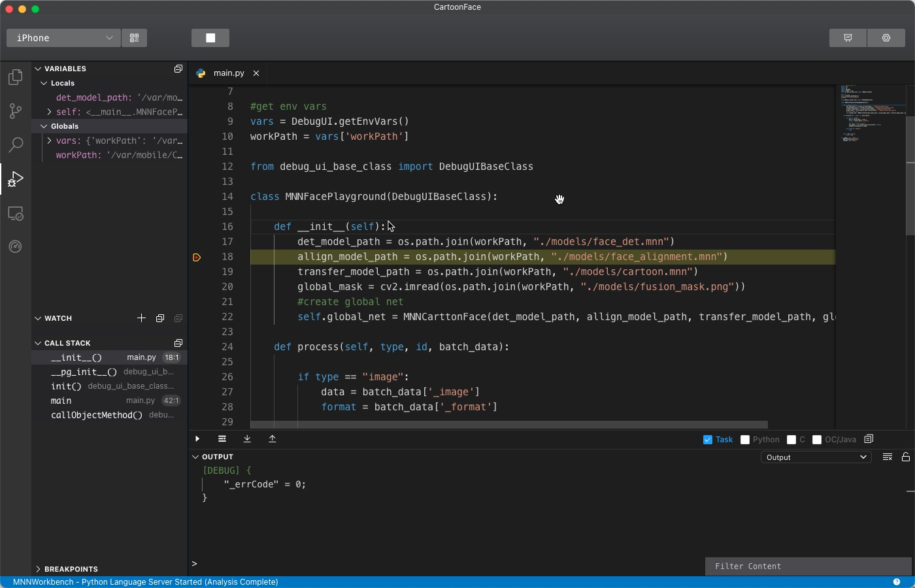Toggle the output scroll lock icon

tap(906, 457)
